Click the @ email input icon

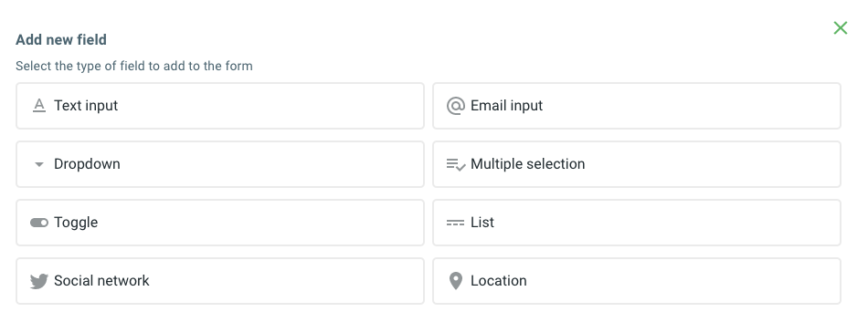pyautogui.click(x=456, y=106)
